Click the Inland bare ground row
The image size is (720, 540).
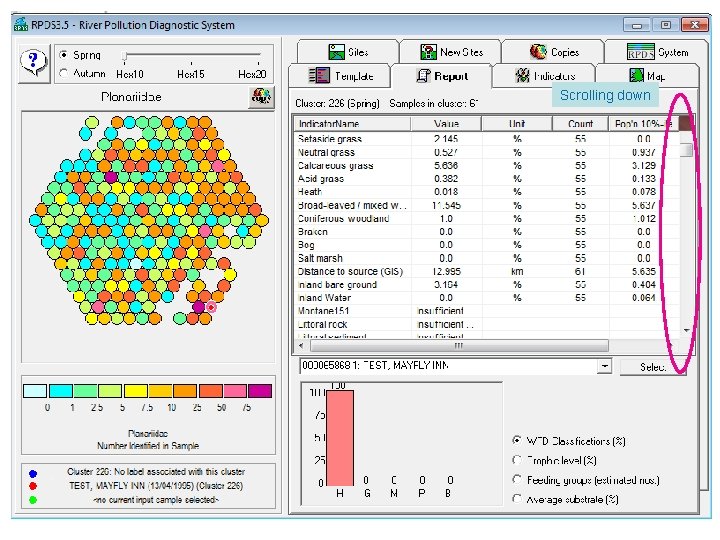pyautogui.click(x=487, y=285)
